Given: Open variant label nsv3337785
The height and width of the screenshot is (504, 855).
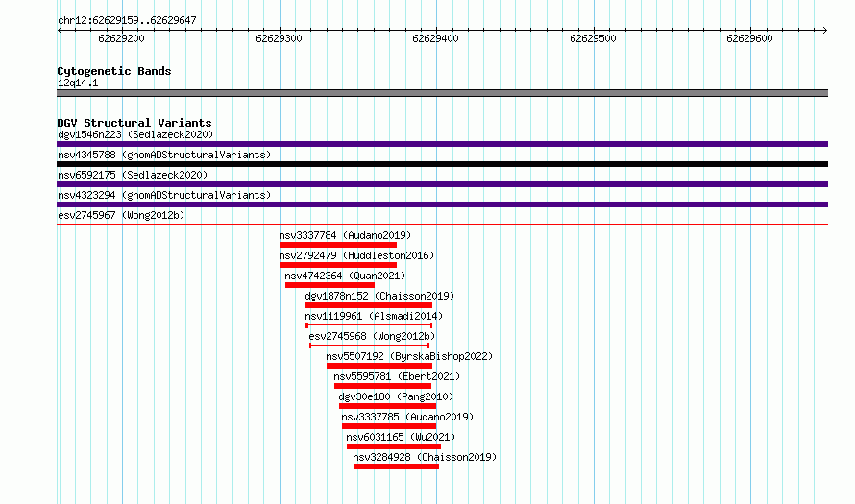Looking at the screenshot, I should click(x=407, y=417).
